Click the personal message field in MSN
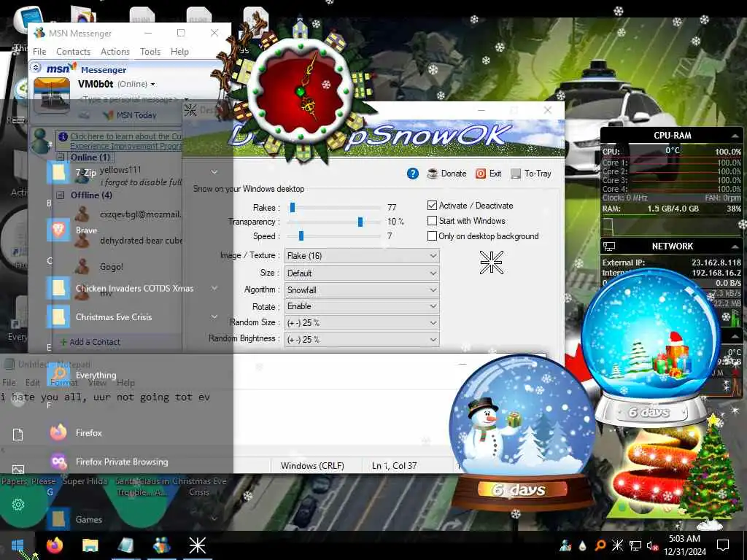 pos(128,99)
